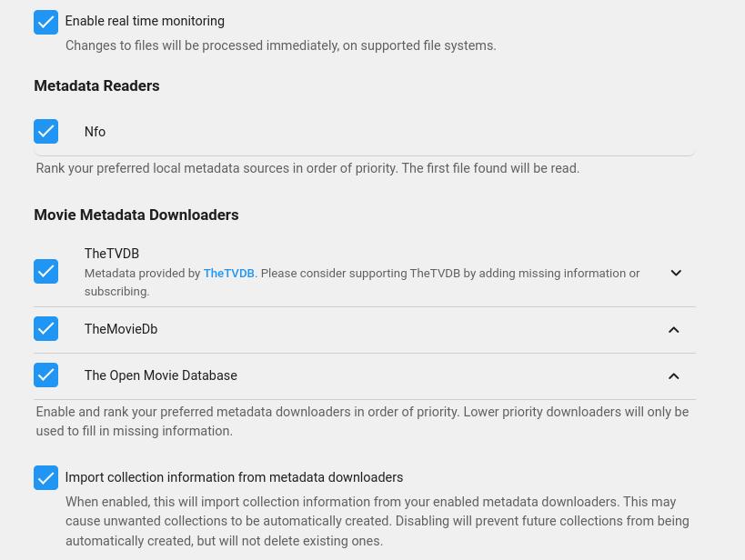Click the TheMovieDb downloader name
The image size is (745, 560).
point(121,329)
